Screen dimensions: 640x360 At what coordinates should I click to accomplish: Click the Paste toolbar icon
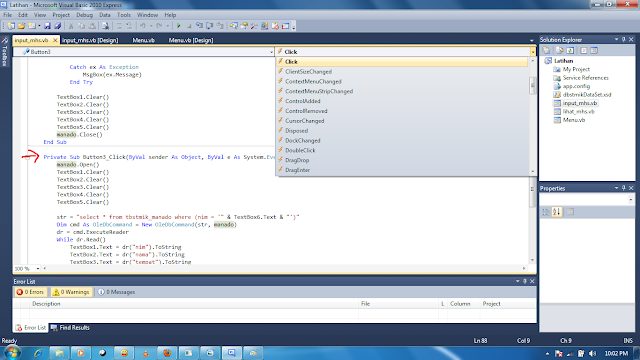(92, 26)
